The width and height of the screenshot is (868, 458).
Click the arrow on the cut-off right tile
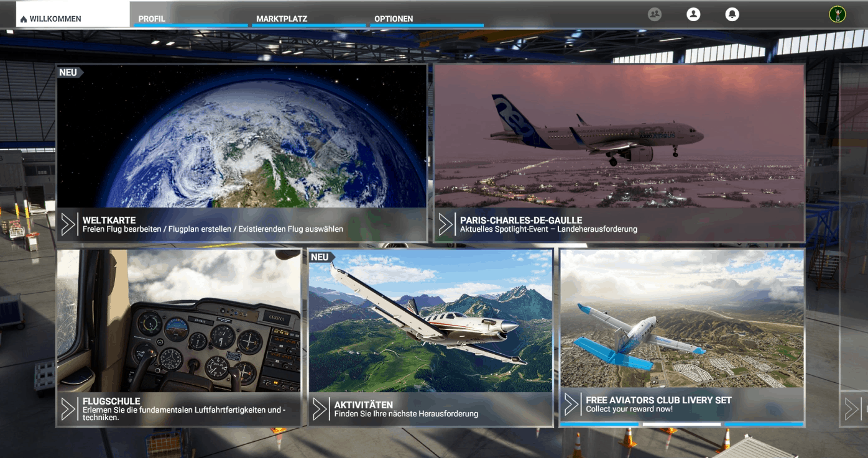pos(851,409)
